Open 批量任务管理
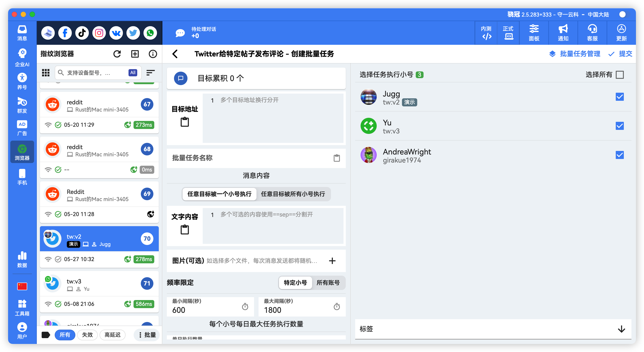This screenshot has width=644, height=352. (575, 54)
